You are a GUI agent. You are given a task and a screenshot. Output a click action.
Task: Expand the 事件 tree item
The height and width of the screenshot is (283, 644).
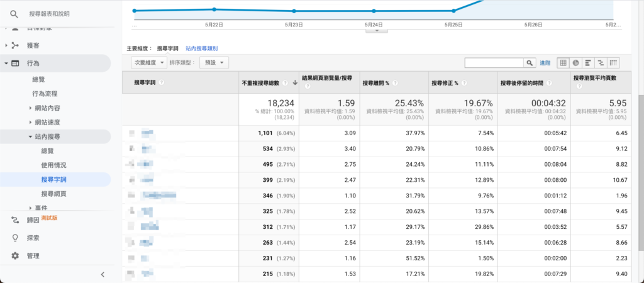coord(30,208)
